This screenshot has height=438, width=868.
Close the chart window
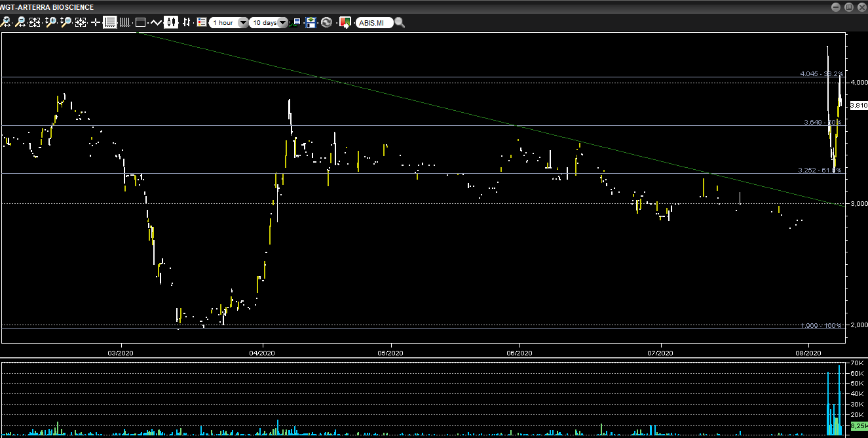pos(861,7)
